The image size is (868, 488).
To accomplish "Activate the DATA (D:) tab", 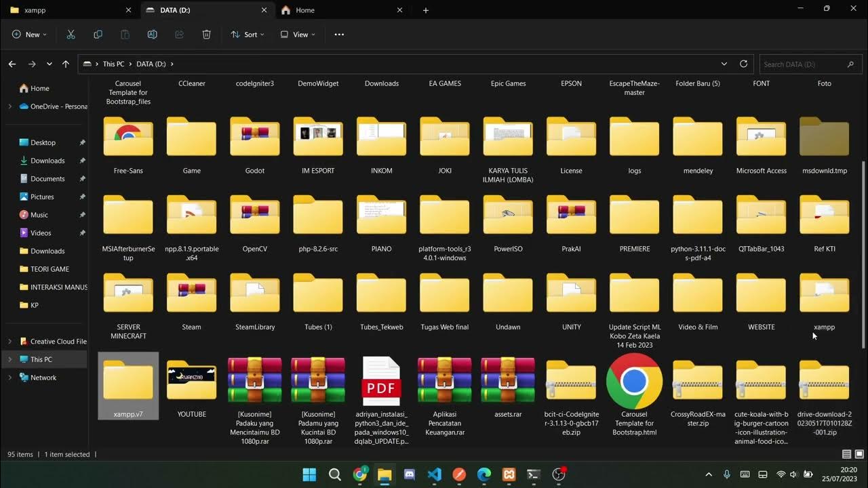I will (x=207, y=10).
